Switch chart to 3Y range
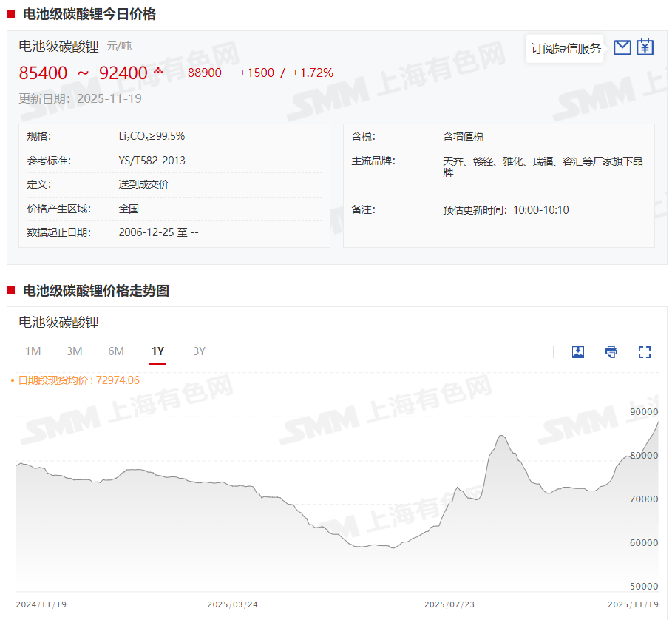 coord(199,351)
